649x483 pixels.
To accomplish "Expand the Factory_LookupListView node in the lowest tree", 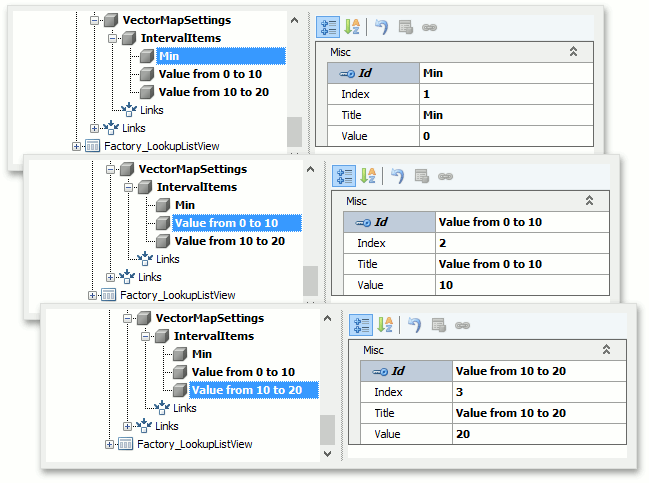I will click(110, 444).
